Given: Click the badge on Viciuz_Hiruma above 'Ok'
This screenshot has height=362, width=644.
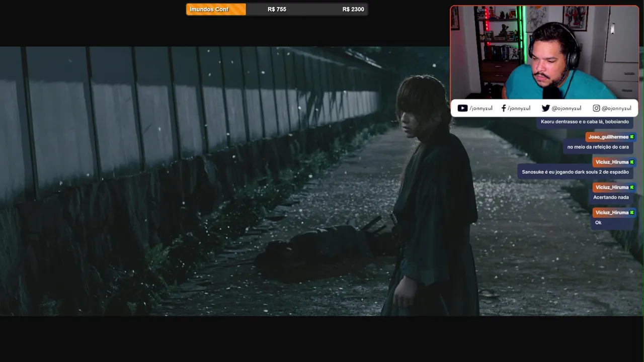Looking at the screenshot, I should (632, 212).
